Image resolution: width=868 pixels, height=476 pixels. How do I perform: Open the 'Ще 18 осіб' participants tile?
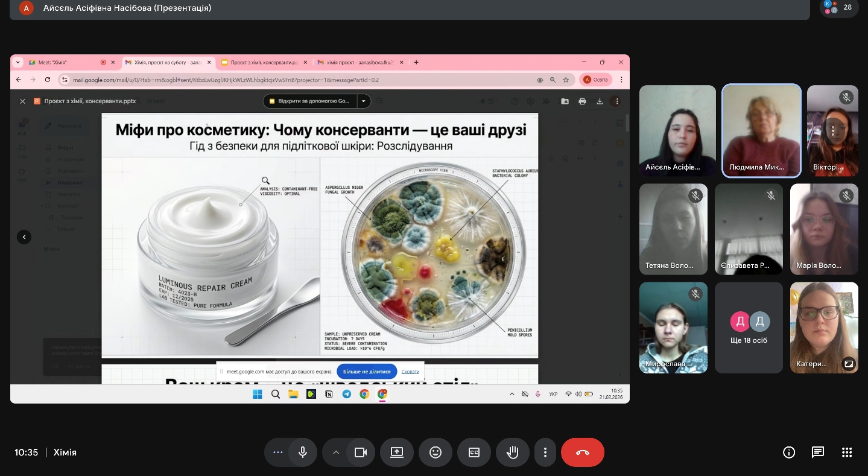(749, 328)
